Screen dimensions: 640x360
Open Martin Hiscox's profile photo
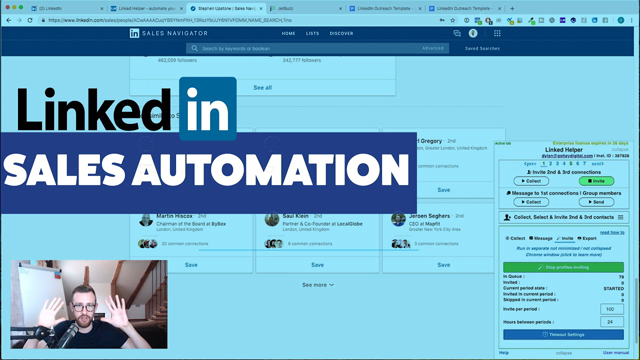click(x=146, y=220)
